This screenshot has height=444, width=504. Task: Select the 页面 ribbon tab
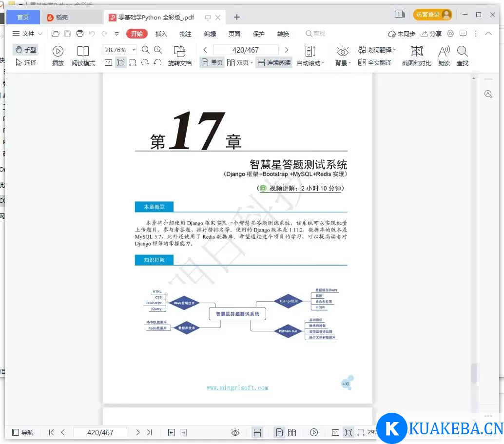[x=234, y=34]
